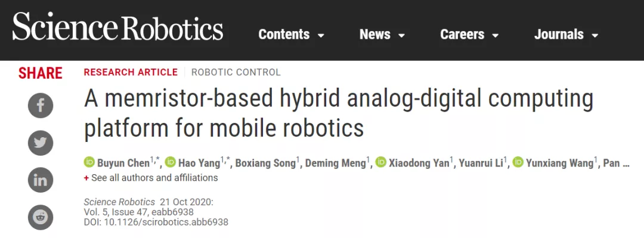This screenshot has height=238, width=644.
Task: Select the RESEARCH ARTICLE label
Action: point(131,72)
